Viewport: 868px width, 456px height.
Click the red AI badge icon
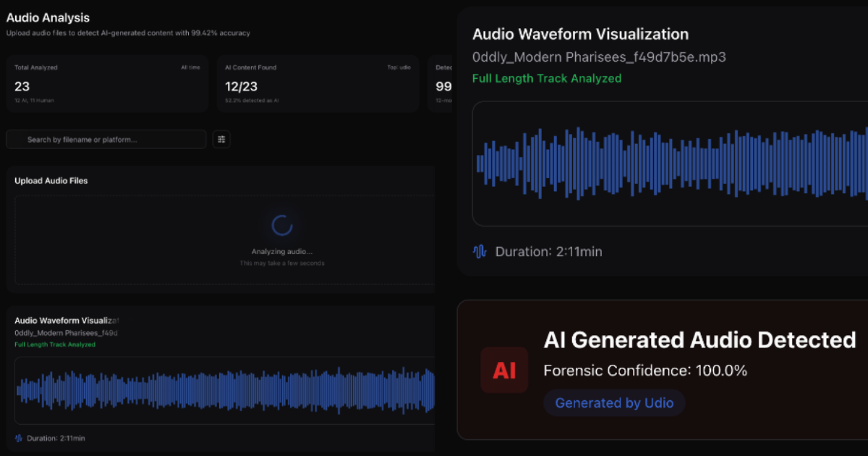tap(504, 370)
